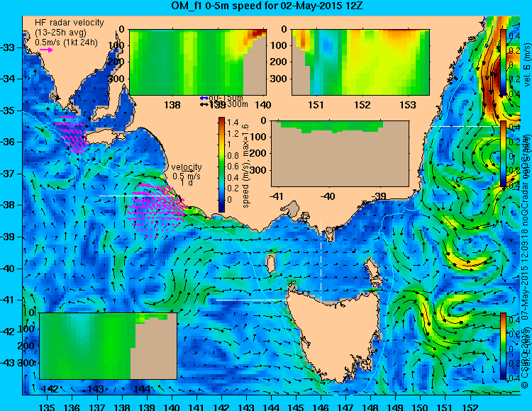
Task: Click the longitude label '139' on bottom axis
Action: pyautogui.click(x=147, y=407)
